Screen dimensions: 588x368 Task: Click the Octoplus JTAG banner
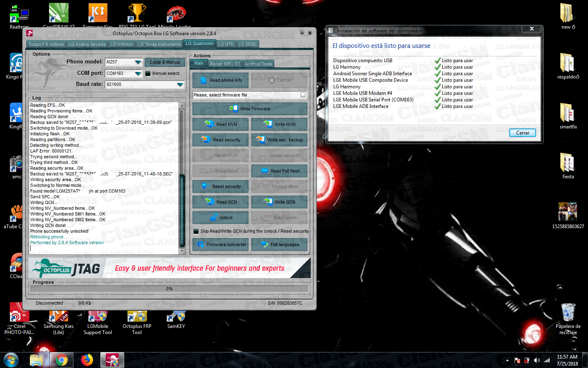pyautogui.click(x=169, y=268)
